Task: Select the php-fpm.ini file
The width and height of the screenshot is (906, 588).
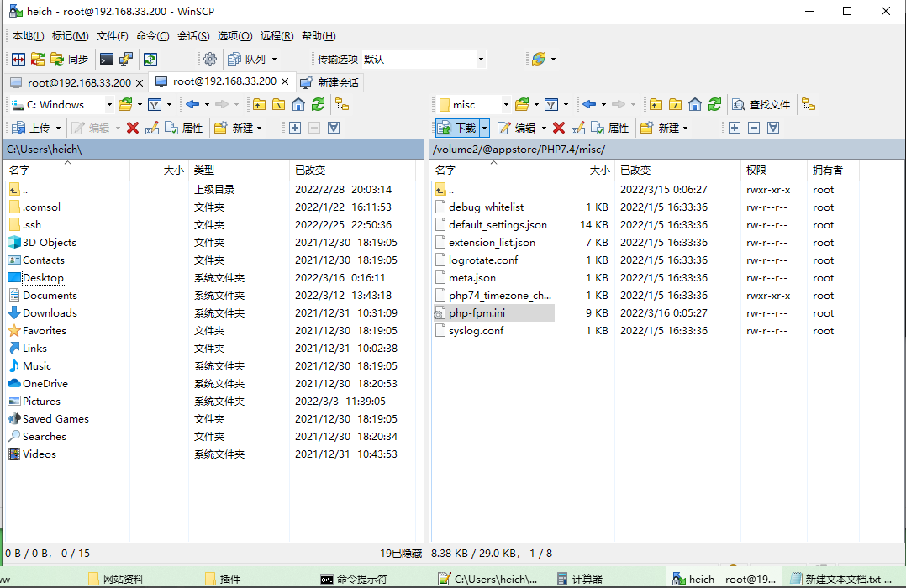Action: tap(493, 313)
